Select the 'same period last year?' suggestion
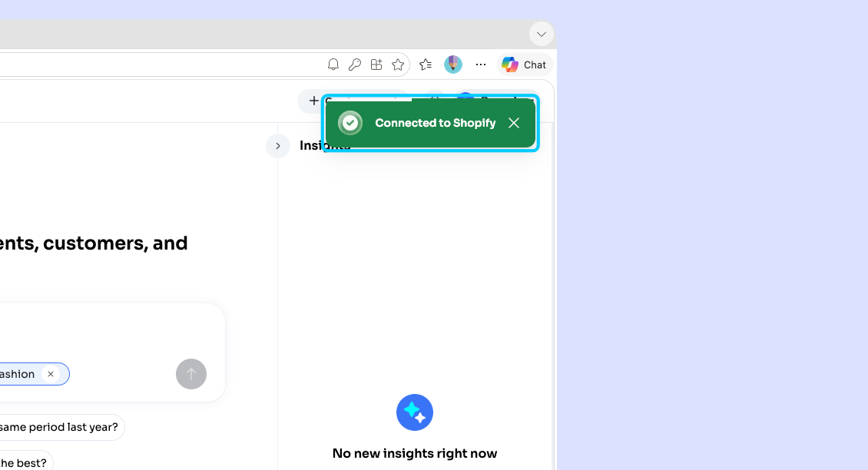 coord(61,427)
